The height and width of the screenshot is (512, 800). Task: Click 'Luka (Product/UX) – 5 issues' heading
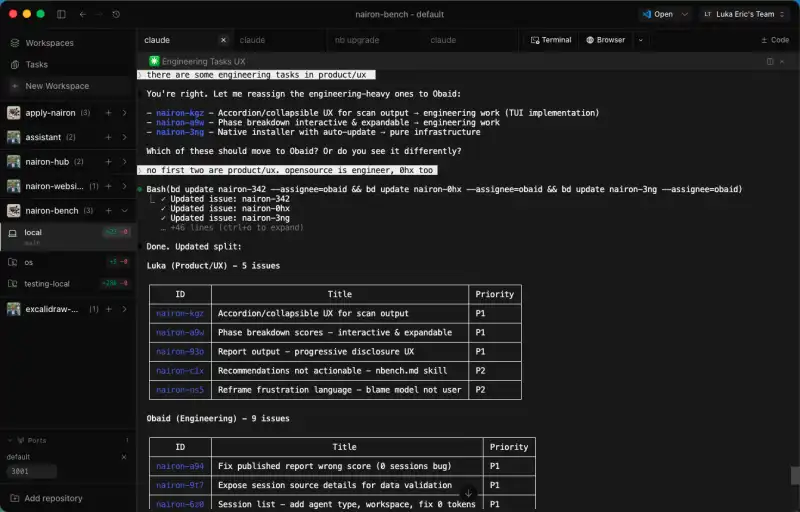tap(213, 266)
